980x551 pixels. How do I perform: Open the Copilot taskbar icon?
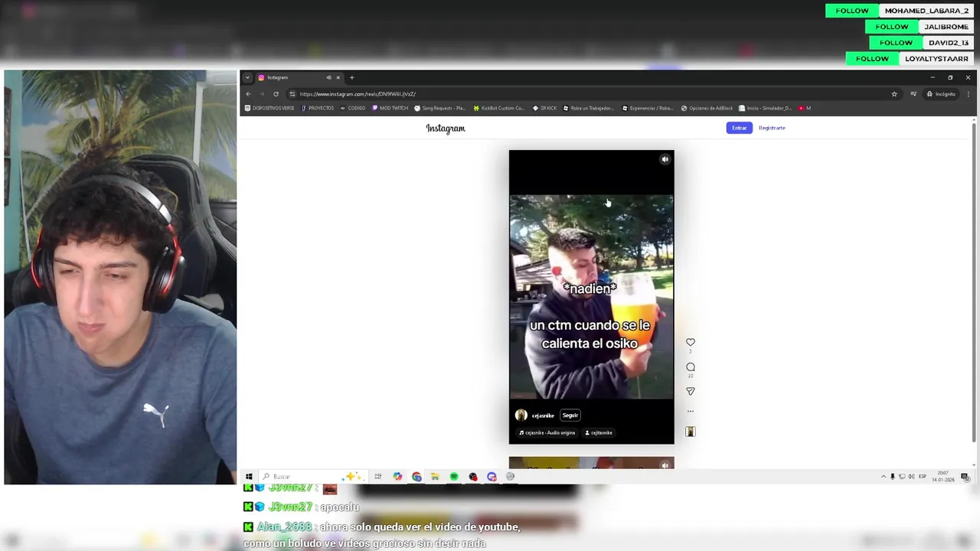397,477
